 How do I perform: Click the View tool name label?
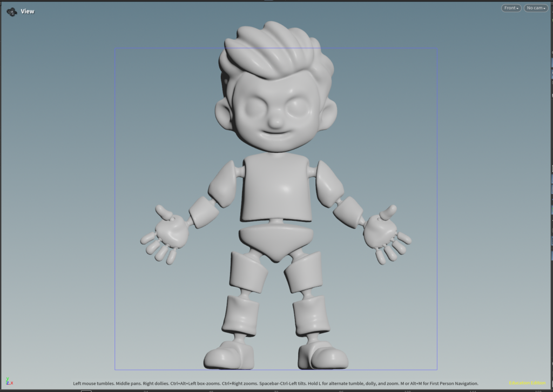[x=28, y=11]
